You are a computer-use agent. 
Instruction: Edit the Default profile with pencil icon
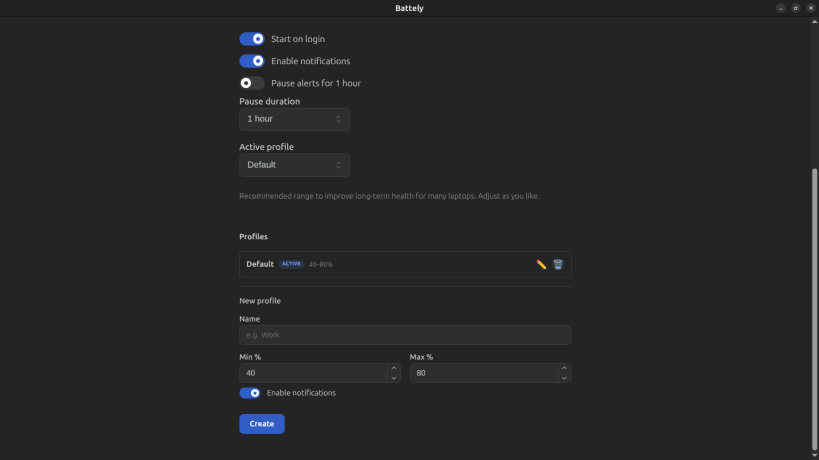coord(541,265)
